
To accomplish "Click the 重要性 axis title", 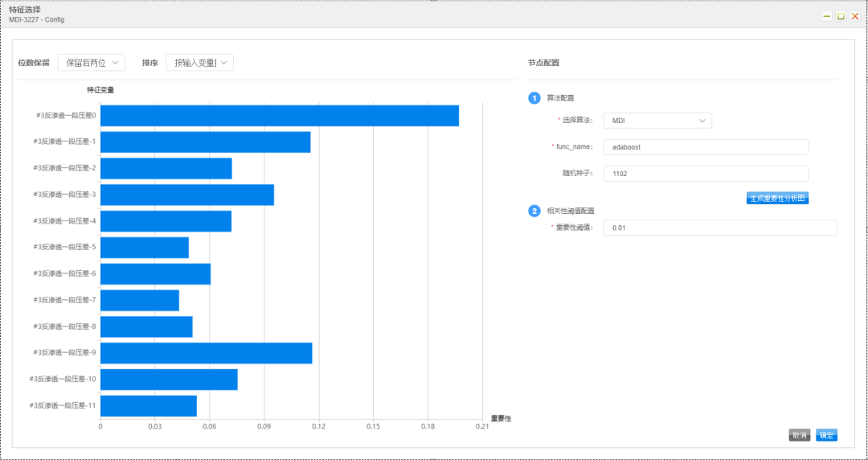I will (501, 419).
